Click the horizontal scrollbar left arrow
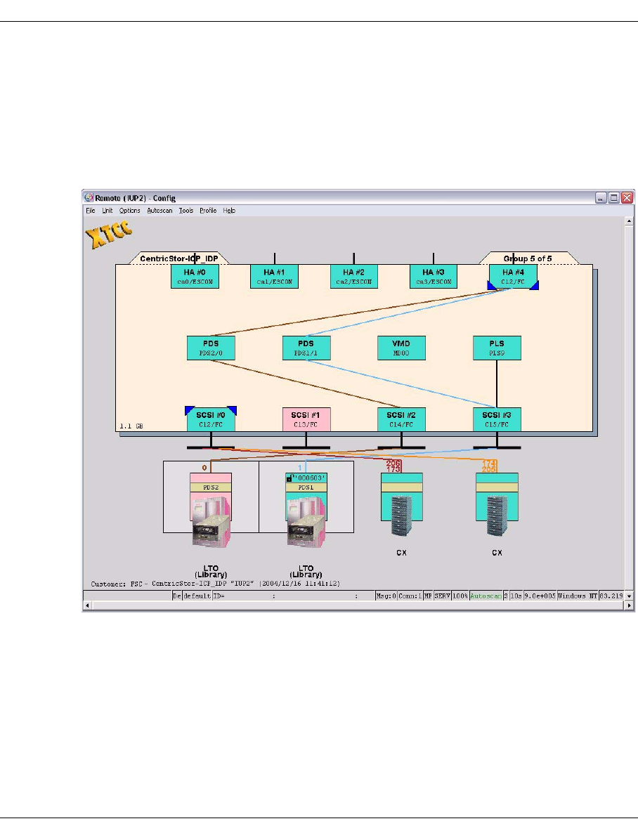This screenshot has width=638, height=840. [x=87, y=605]
